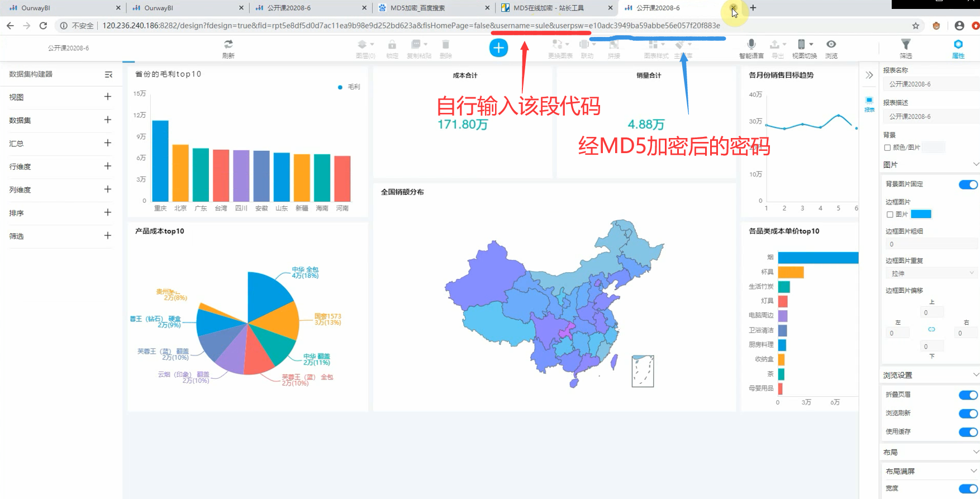Viewport: 980px width, 499px height.
Task: Check the 颜色/图片 background checkbox
Action: click(887, 148)
